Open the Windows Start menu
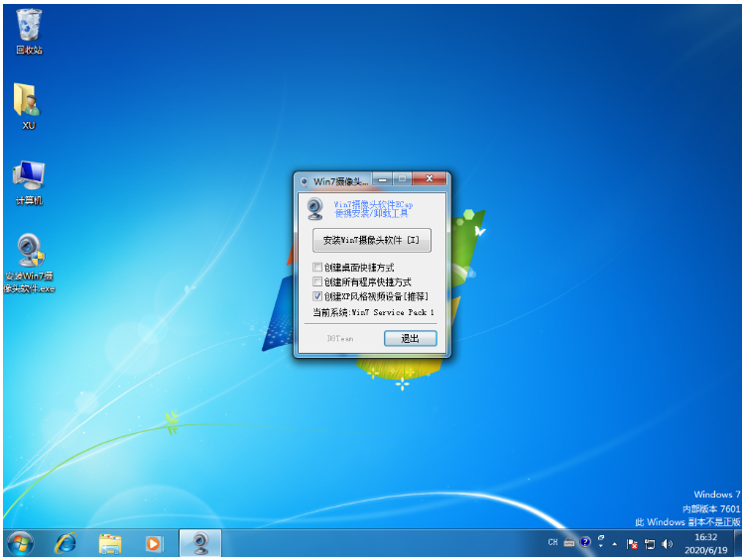Image resolution: width=742 pixels, height=560 pixels. [x=20, y=543]
